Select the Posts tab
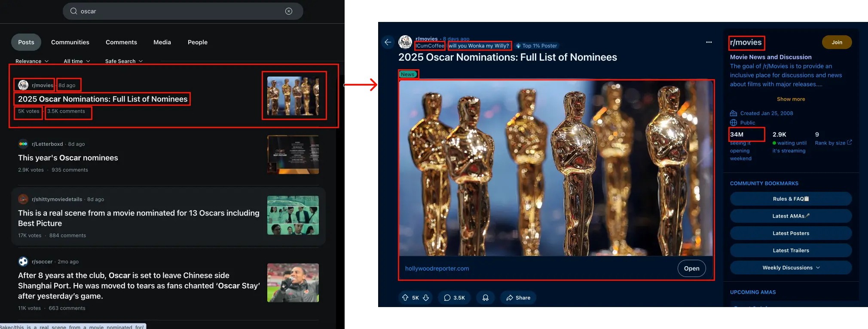This screenshot has height=329, width=868. point(26,42)
